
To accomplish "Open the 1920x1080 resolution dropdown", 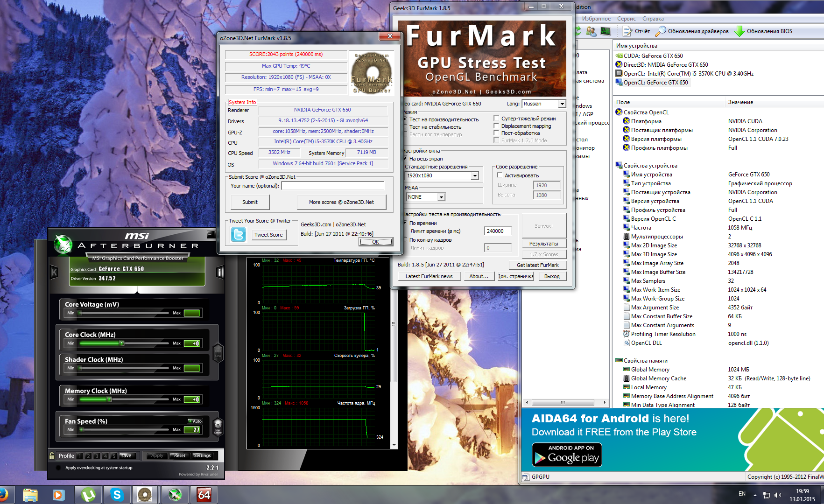I will [475, 175].
